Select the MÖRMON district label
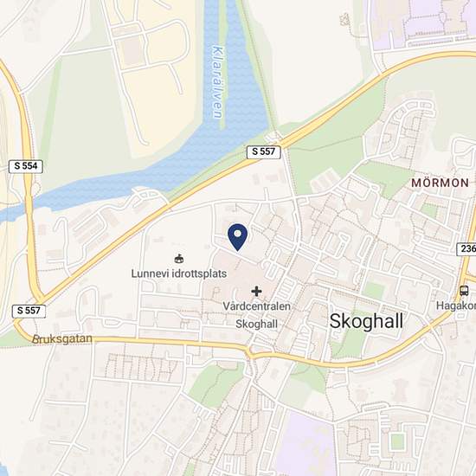The image size is (476, 476). (x=441, y=183)
